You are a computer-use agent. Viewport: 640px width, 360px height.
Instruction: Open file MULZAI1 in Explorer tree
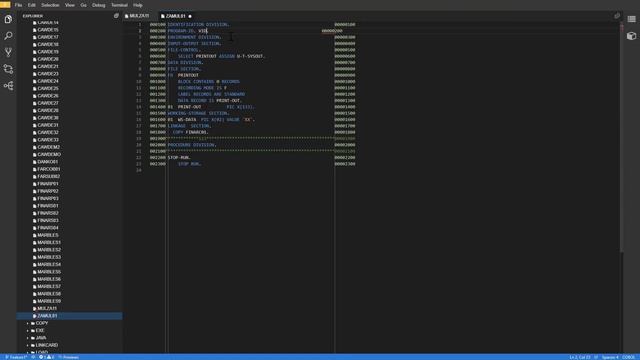(x=47, y=309)
